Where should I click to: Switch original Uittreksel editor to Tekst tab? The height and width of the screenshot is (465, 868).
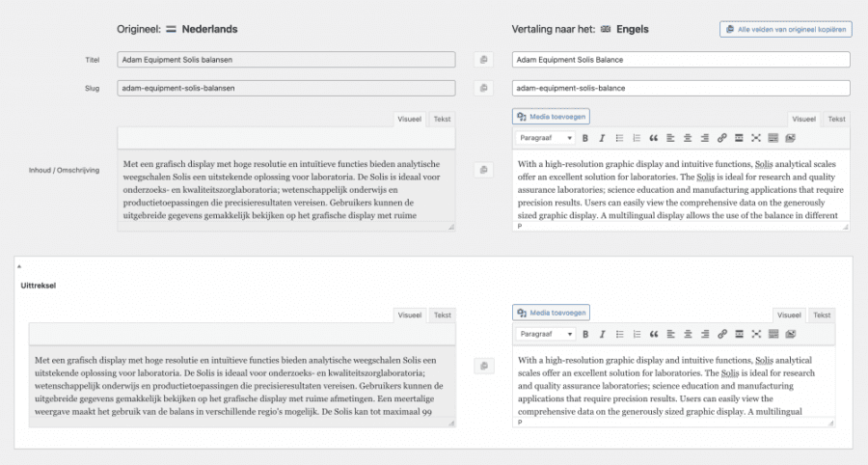[443, 315]
